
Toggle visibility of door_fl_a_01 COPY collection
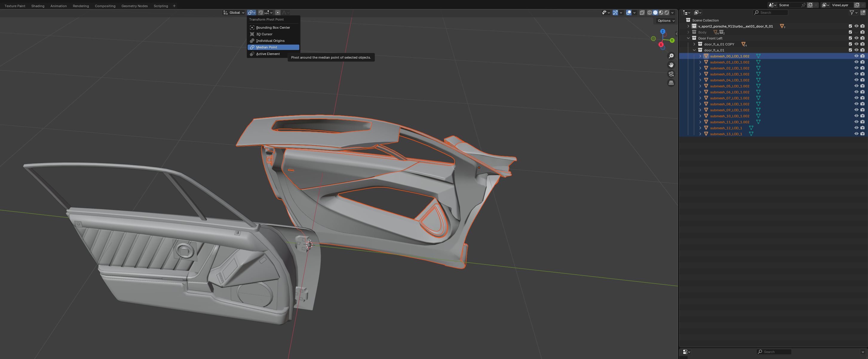[856, 44]
